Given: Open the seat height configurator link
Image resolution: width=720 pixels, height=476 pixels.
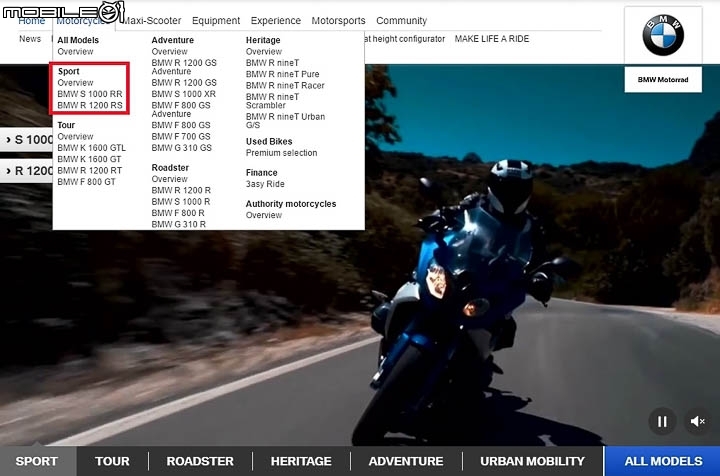Looking at the screenshot, I should click(x=405, y=39).
